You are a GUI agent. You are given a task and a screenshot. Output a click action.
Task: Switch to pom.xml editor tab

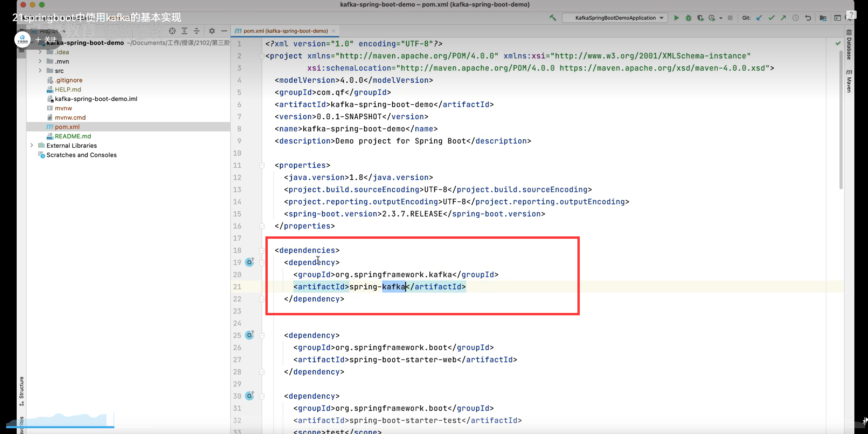coord(285,31)
